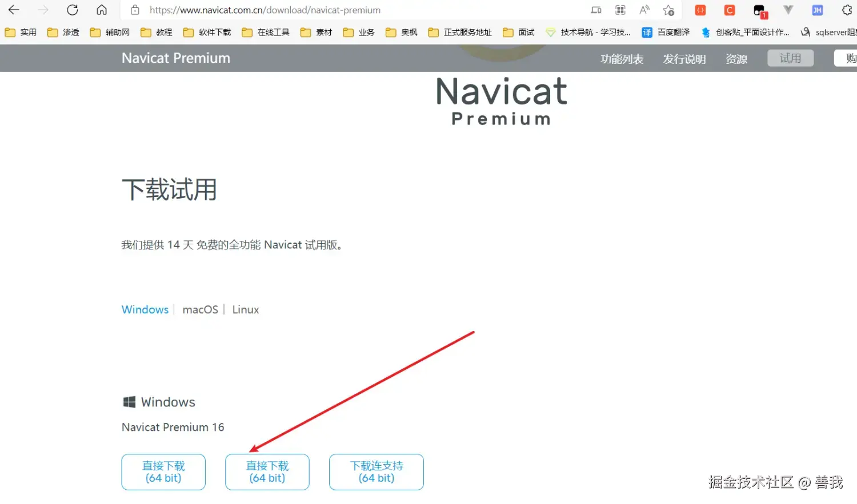Open 资源 in the page navigation
This screenshot has height=504, width=857.
coord(736,59)
